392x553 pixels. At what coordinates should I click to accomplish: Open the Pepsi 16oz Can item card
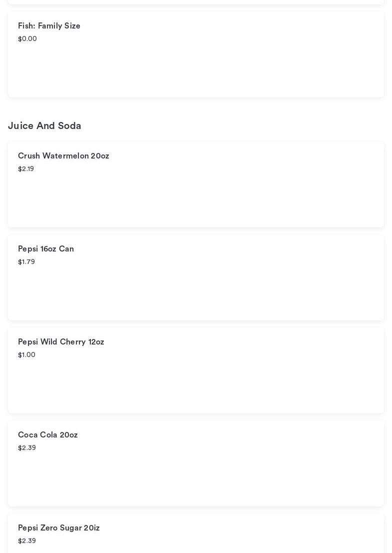pyautogui.click(x=196, y=290)
